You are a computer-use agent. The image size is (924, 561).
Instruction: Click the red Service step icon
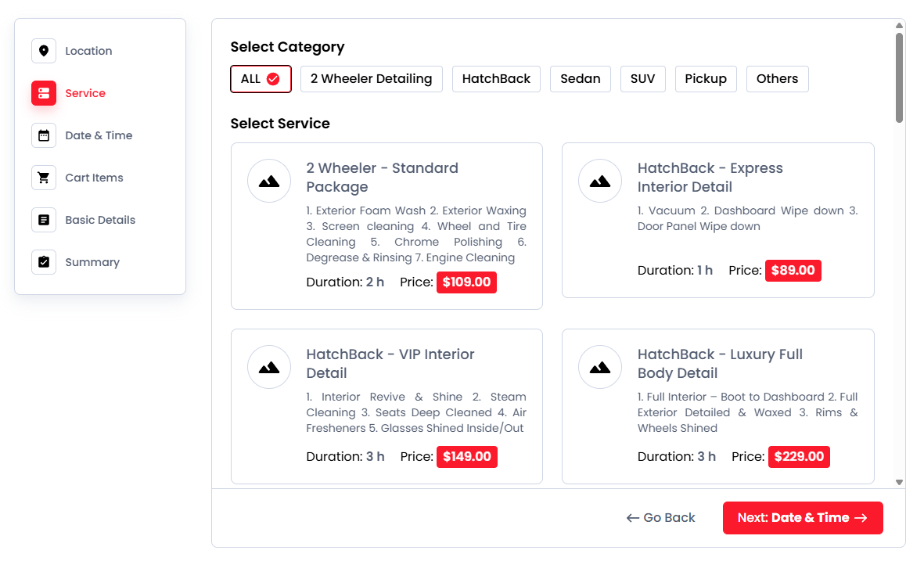[44, 93]
